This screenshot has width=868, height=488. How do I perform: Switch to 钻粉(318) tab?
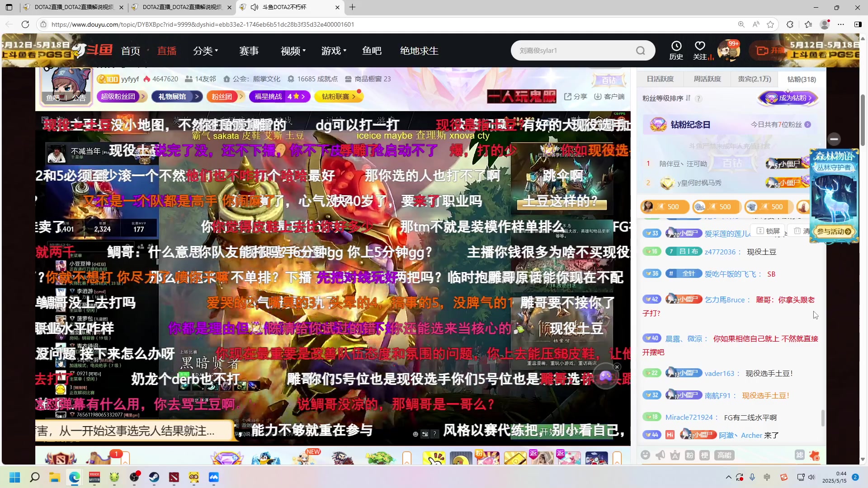coord(802,79)
